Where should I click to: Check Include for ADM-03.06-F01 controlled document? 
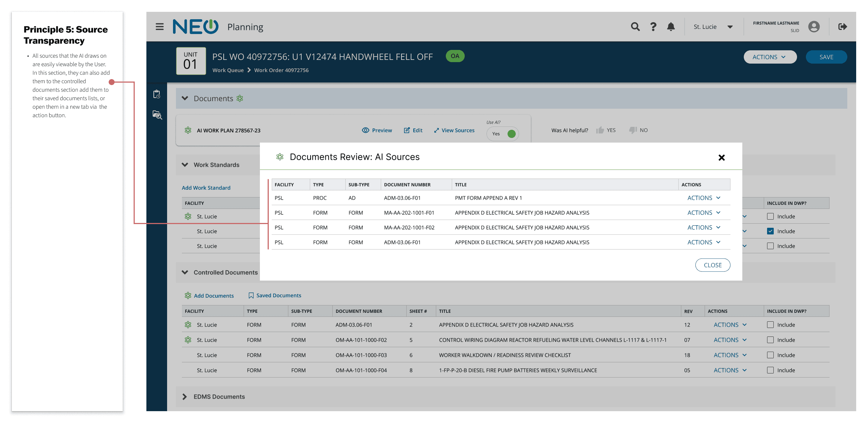pyautogui.click(x=770, y=325)
